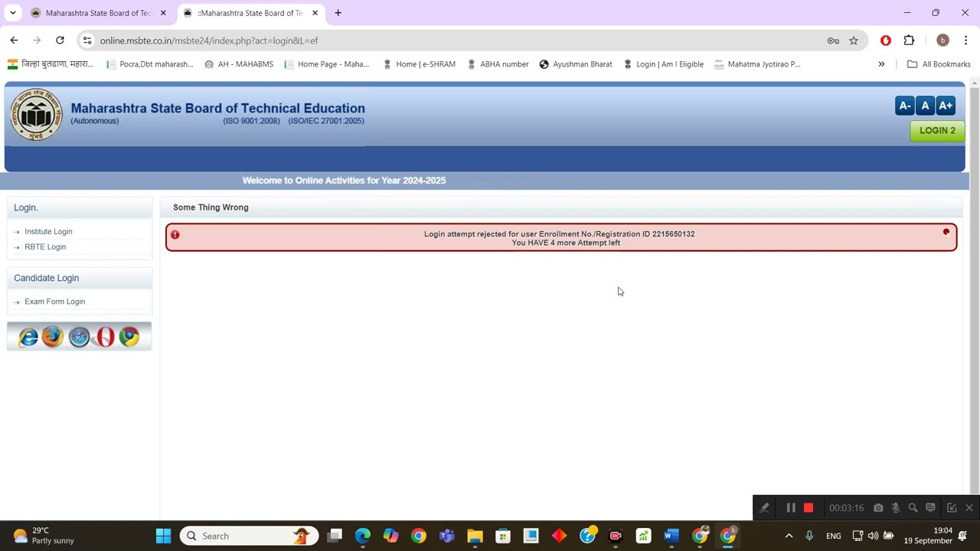Open the tab search dropdown arrow
Image resolution: width=980 pixels, height=551 pixels.
[12, 13]
